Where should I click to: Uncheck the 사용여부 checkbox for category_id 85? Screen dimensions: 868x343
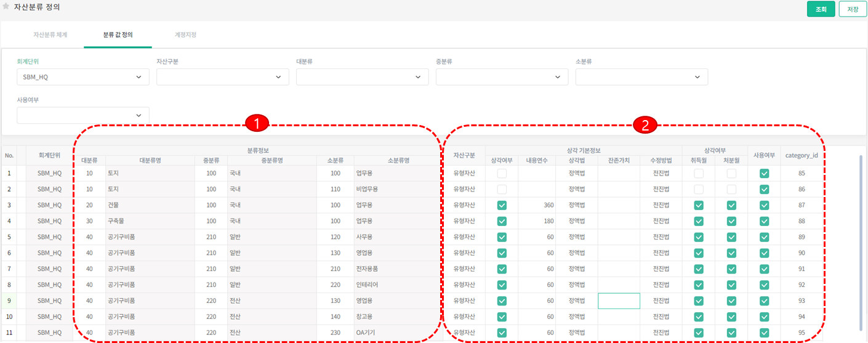[x=764, y=174]
